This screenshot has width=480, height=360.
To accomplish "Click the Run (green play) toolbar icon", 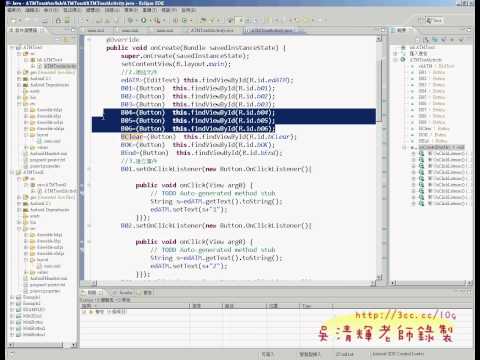I will [x=143, y=21].
